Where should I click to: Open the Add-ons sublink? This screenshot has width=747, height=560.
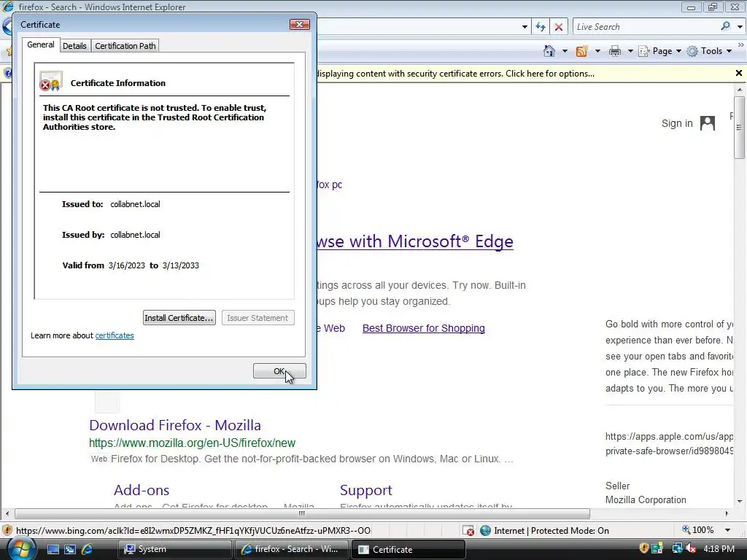click(x=142, y=490)
